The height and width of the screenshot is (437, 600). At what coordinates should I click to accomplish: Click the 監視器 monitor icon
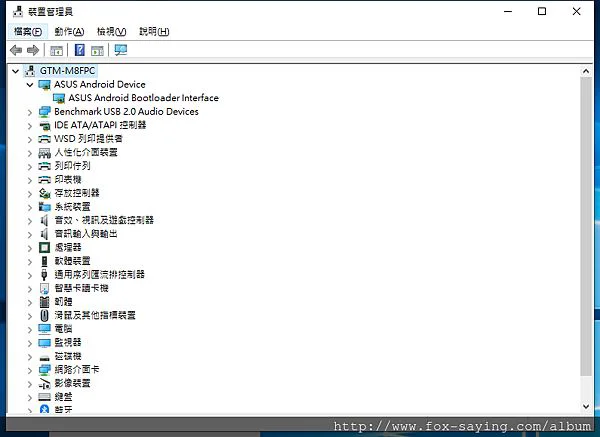pos(44,342)
